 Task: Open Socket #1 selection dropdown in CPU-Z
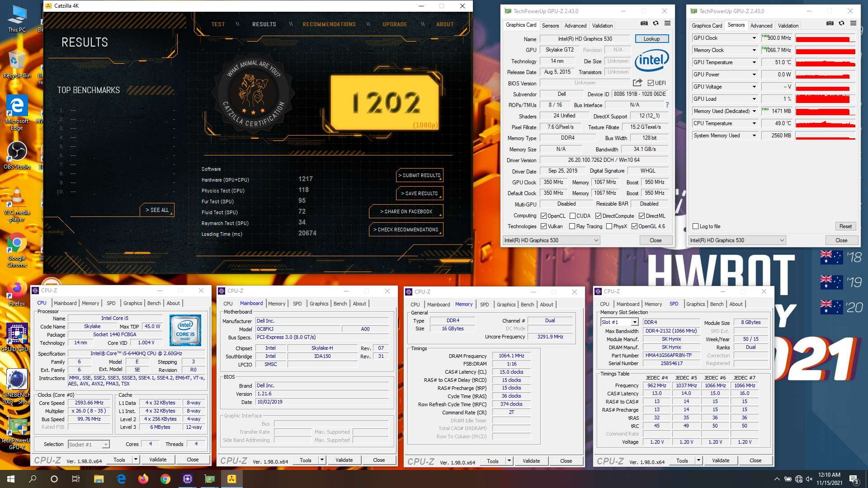coord(105,445)
